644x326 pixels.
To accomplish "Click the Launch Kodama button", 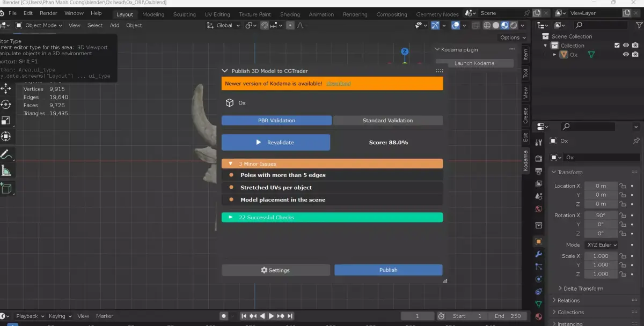I will click(474, 63).
